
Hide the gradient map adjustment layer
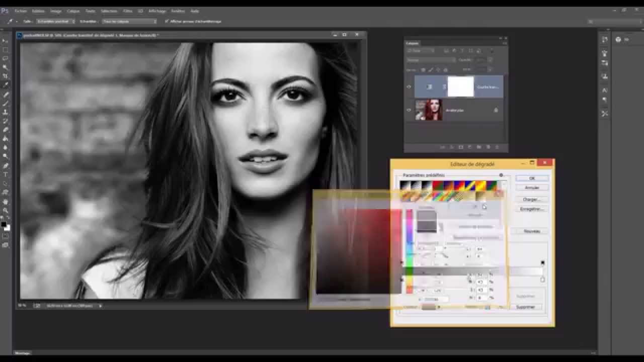(409, 87)
